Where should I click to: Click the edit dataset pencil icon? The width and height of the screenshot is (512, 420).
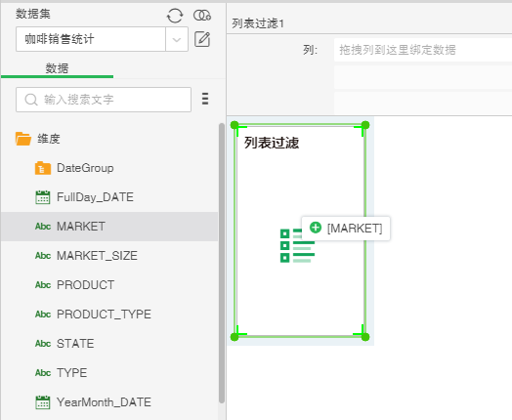point(202,39)
